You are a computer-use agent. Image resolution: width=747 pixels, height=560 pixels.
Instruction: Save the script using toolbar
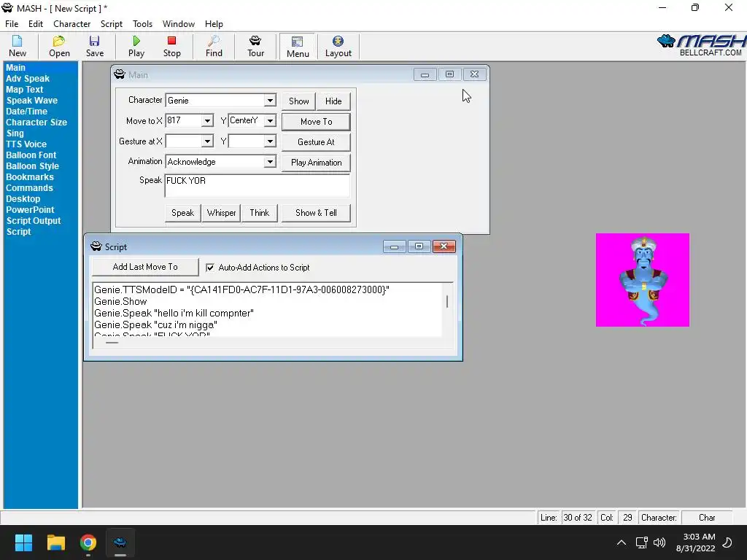[94, 46]
